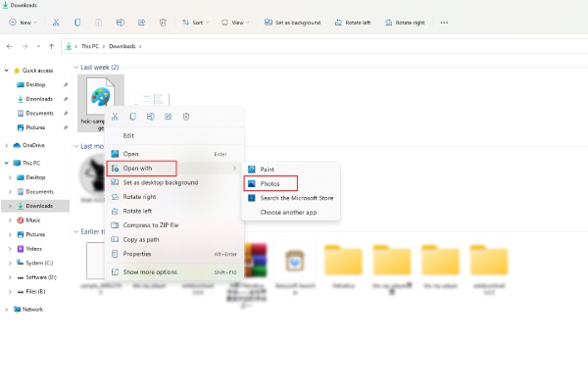Screen dimensions: 588x391
Task: Open the Sort dropdown
Action: (195, 23)
